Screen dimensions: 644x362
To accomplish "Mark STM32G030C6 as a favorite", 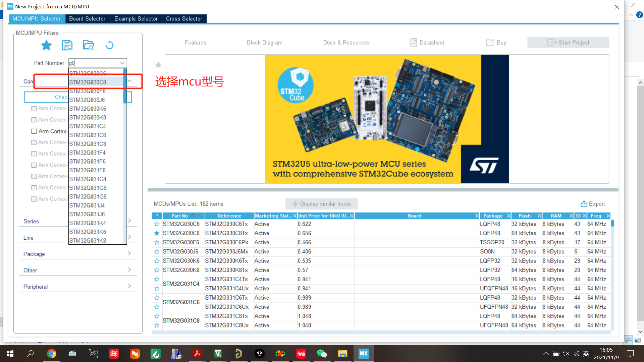I will click(157, 224).
